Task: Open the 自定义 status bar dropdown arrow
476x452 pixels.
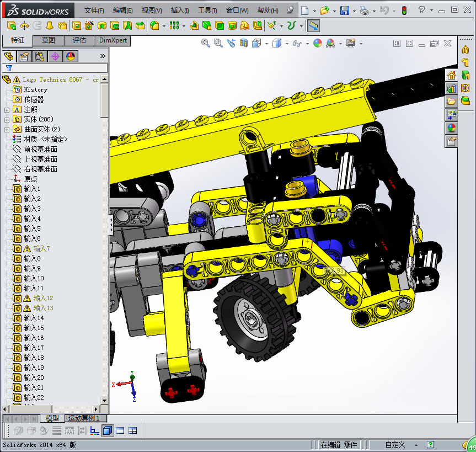Action: coord(416,445)
